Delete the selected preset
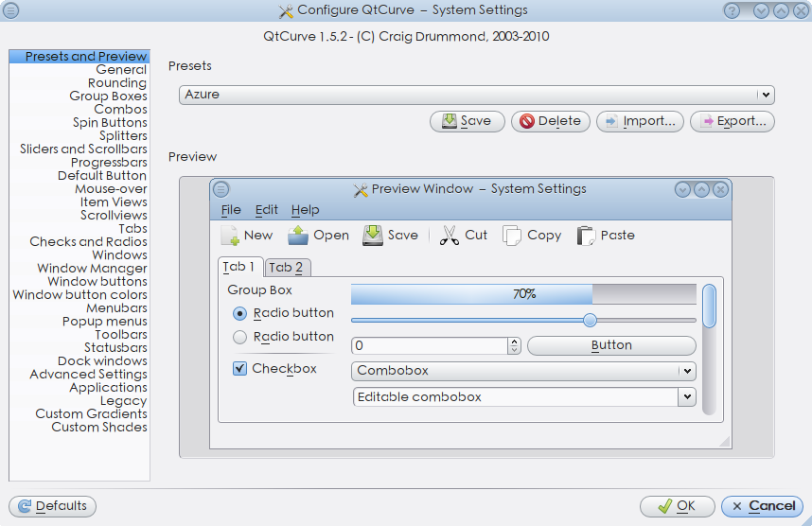 (551, 121)
